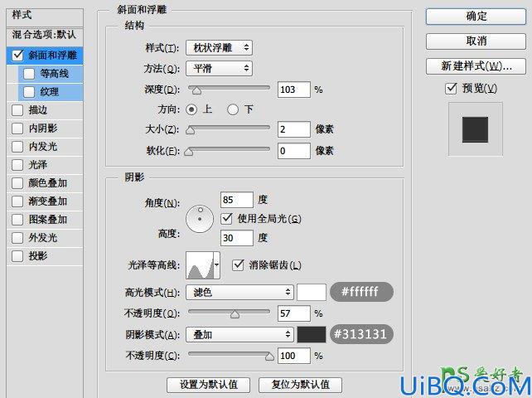Open the 方法 dropdown showing 平滑
The image size is (532, 398).
click(219, 69)
